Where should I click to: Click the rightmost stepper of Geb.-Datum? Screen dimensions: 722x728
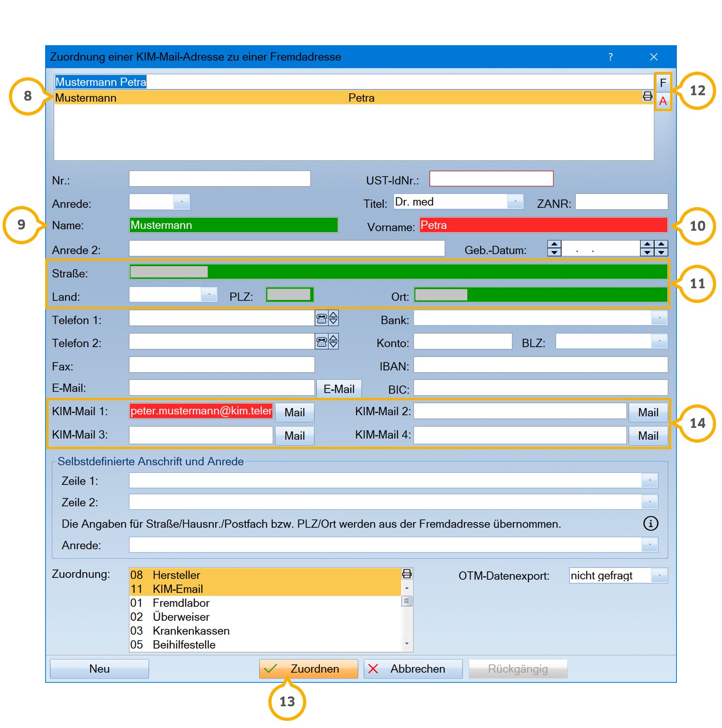[661, 248]
